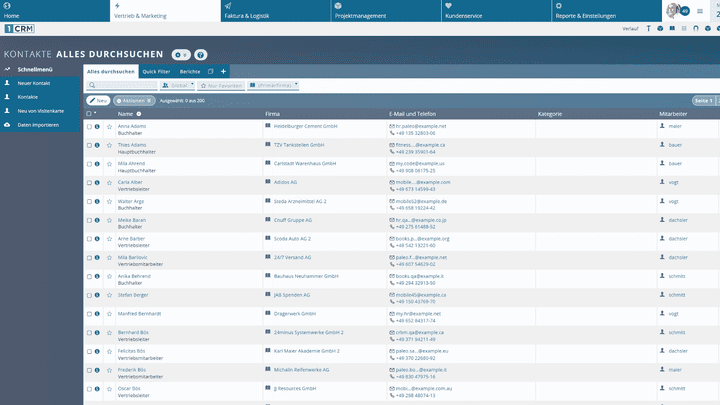Open Kundenservice menu

pos(496,11)
